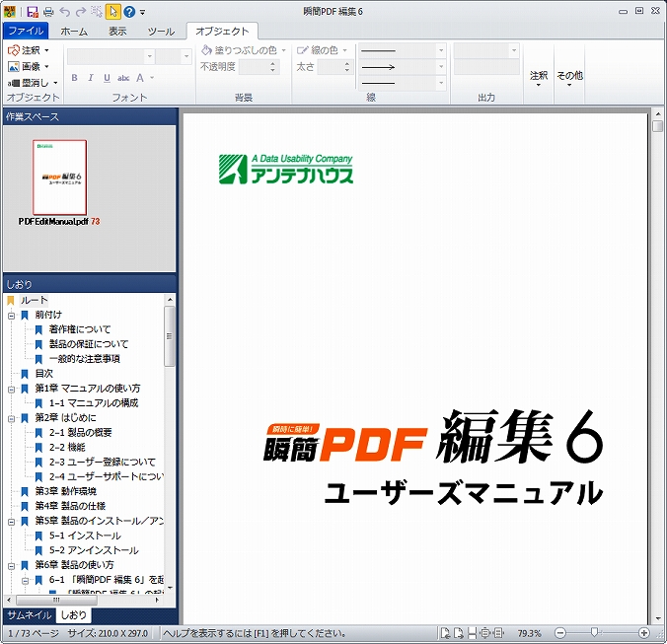Image resolution: width=667 pixels, height=644 pixels.
Task: Click the redo arrow icon
Action: pyautogui.click(x=81, y=12)
